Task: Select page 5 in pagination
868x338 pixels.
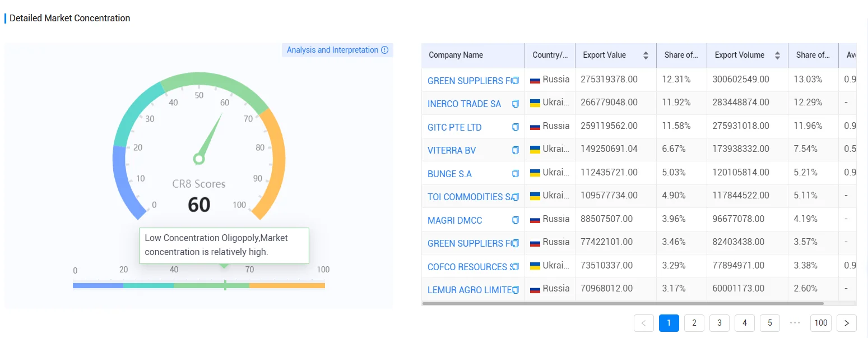Action: pos(770,323)
